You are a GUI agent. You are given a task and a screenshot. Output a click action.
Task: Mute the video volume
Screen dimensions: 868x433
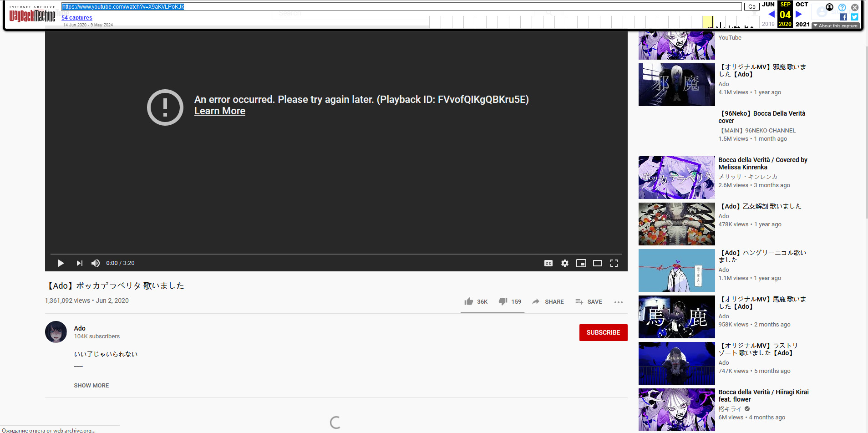96,263
